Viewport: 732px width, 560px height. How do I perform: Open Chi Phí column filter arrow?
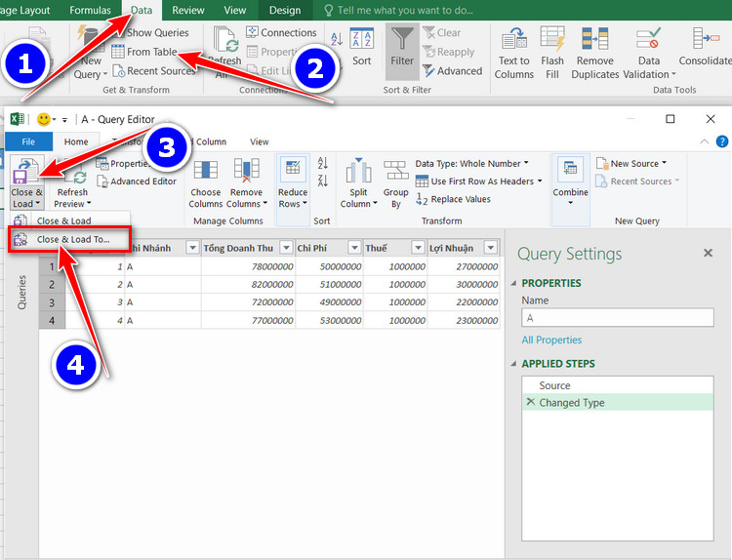coord(355,248)
